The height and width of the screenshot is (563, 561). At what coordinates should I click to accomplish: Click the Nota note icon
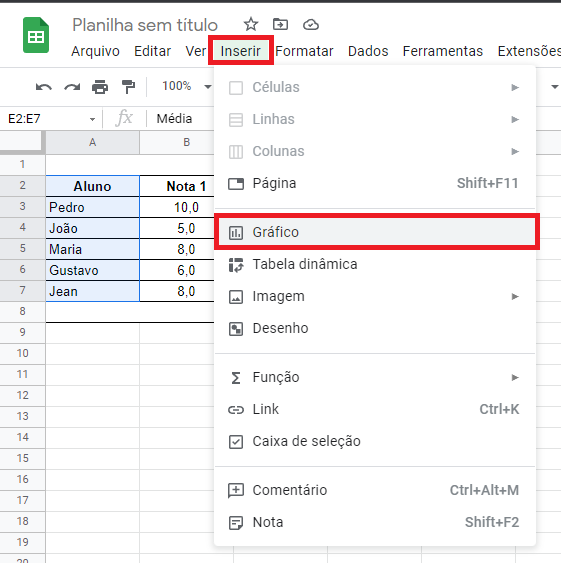[236, 523]
